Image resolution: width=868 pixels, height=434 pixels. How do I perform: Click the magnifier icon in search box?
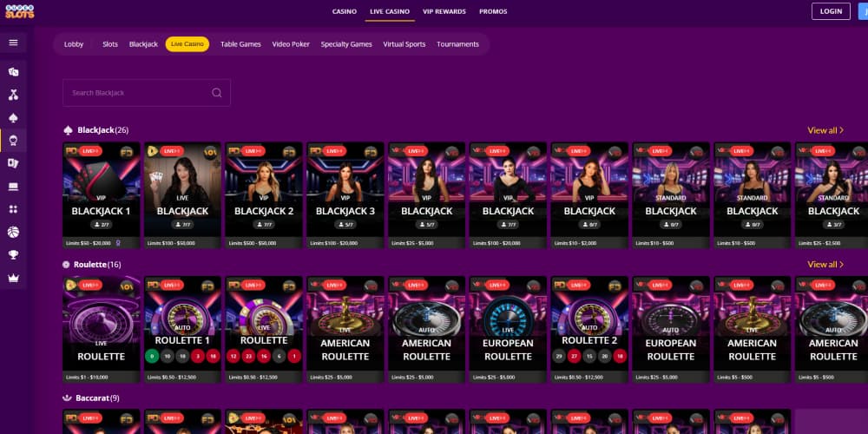pos(216,93)
